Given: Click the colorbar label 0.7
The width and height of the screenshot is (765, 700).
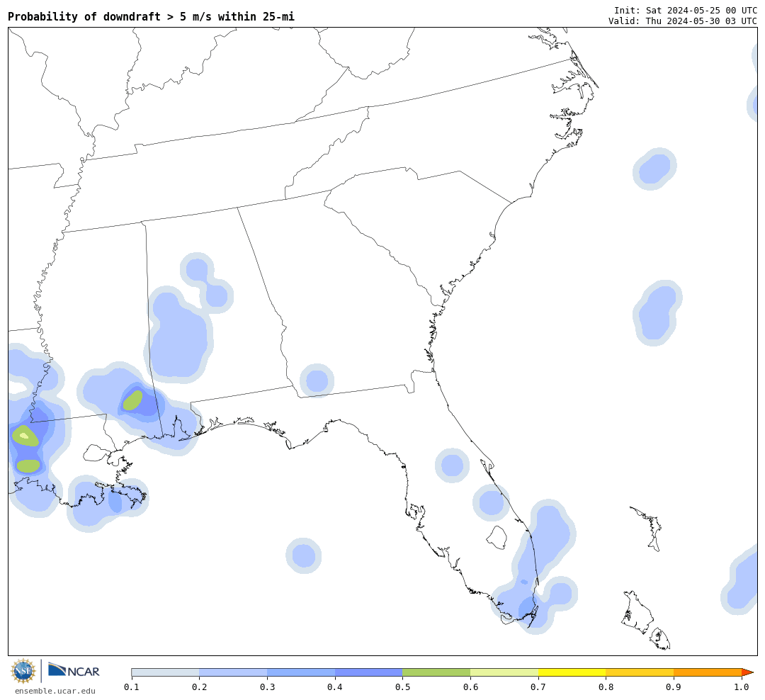Looking at the screenshot, I should coord(538,687).
